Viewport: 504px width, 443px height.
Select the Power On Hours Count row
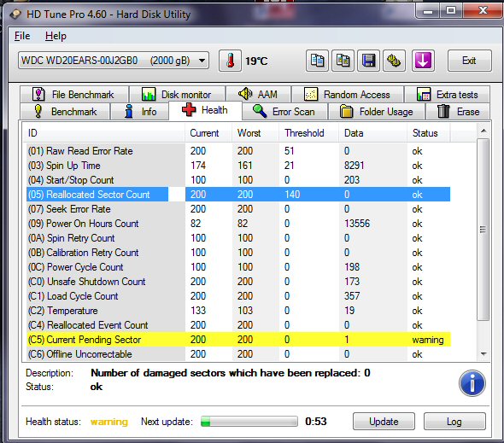[x=238, y=224]
